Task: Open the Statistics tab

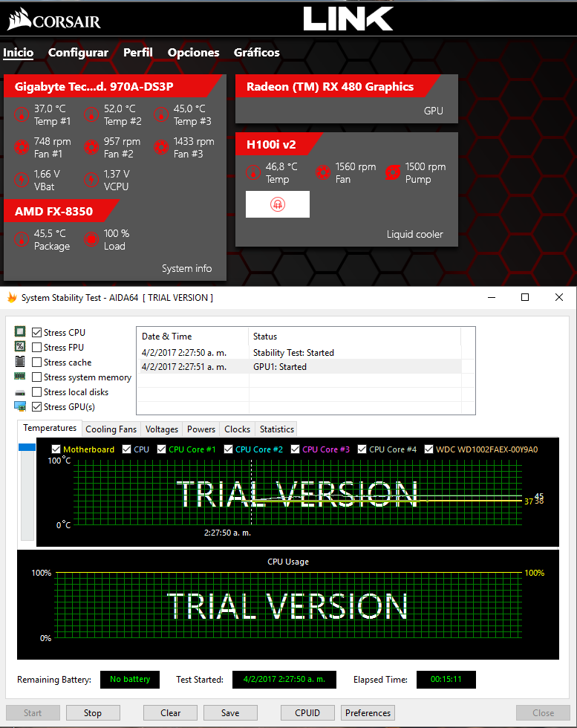Action: [276, 429]
